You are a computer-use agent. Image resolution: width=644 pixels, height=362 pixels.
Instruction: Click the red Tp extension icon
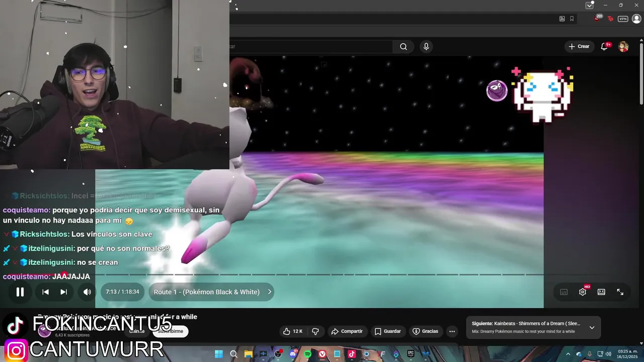(611, 19)
